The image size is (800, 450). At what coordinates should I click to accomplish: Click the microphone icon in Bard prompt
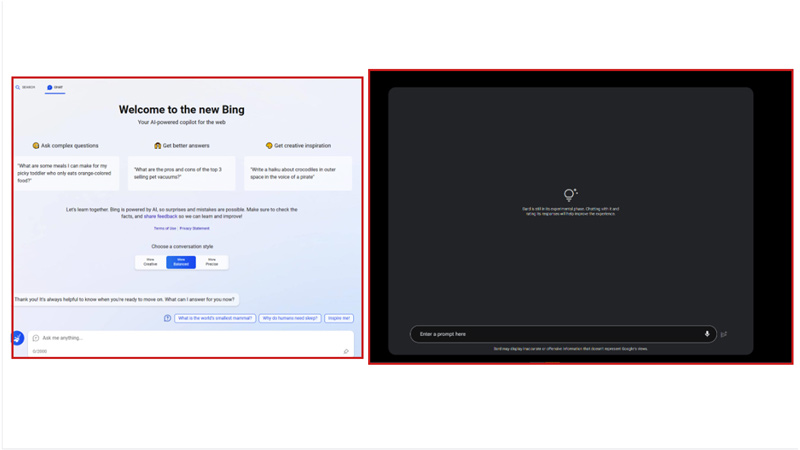click(707, 334)
